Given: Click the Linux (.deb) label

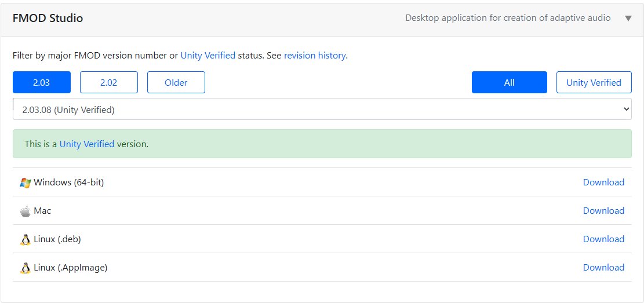Looking at the screenshot, I should tap(57, 239).
